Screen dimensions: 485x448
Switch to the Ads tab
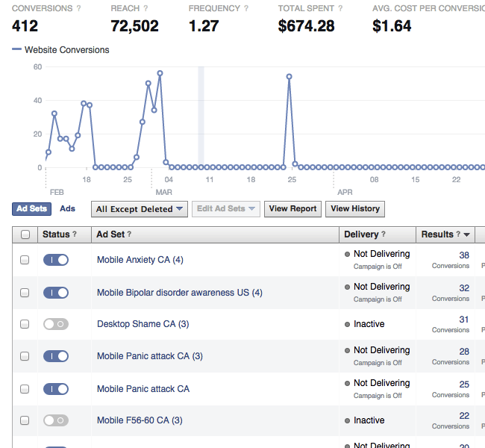[67, 208]
